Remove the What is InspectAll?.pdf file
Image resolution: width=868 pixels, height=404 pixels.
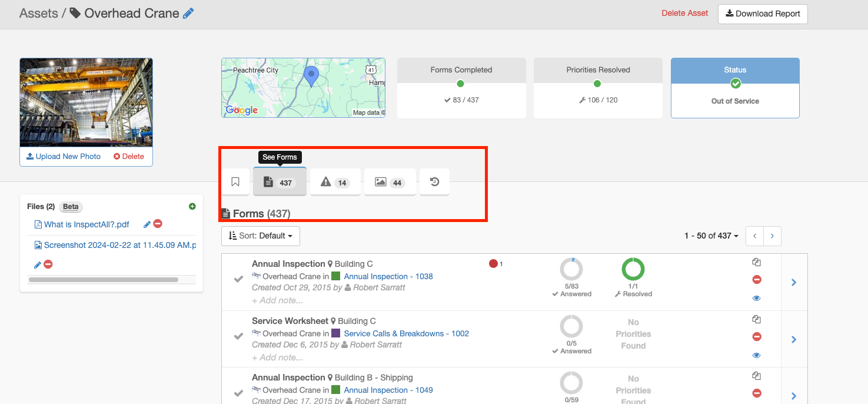158,224
